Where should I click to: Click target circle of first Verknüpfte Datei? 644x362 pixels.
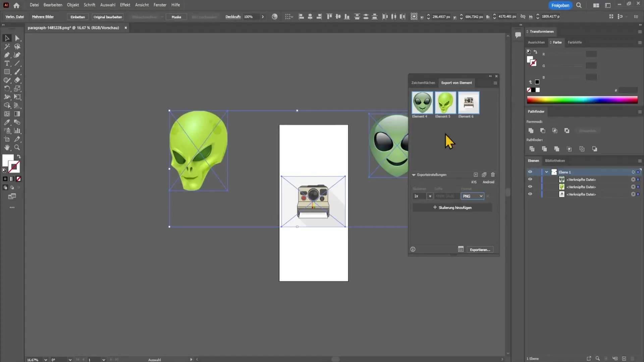coord(633,180)
